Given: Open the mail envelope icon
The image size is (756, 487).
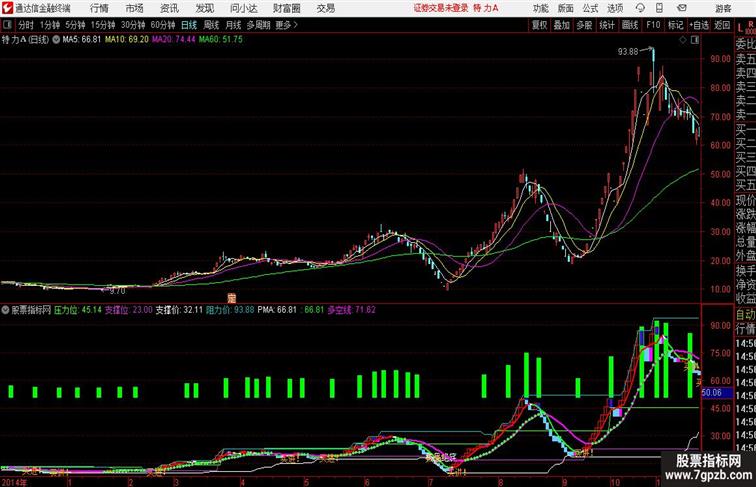Looking at the screenshot, I should point(682,8).
